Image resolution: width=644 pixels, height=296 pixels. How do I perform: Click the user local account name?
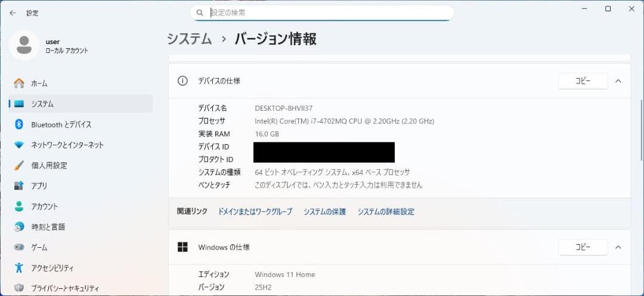52,42
